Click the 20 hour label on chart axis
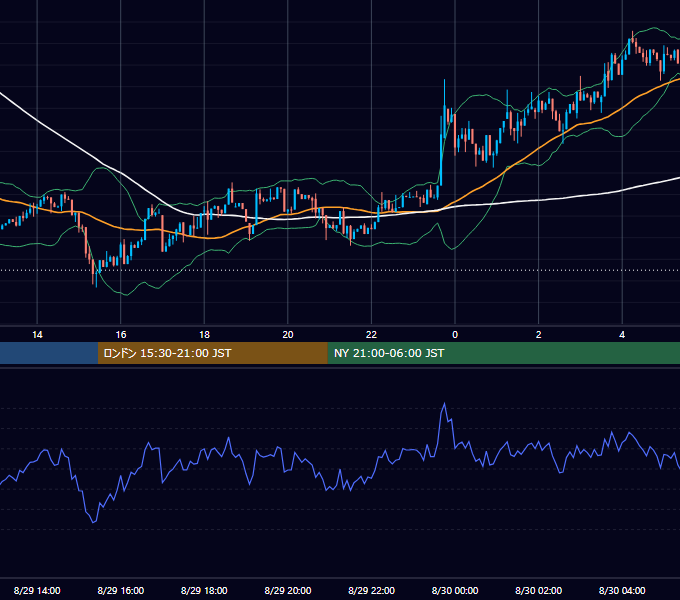 coord(288,335)
